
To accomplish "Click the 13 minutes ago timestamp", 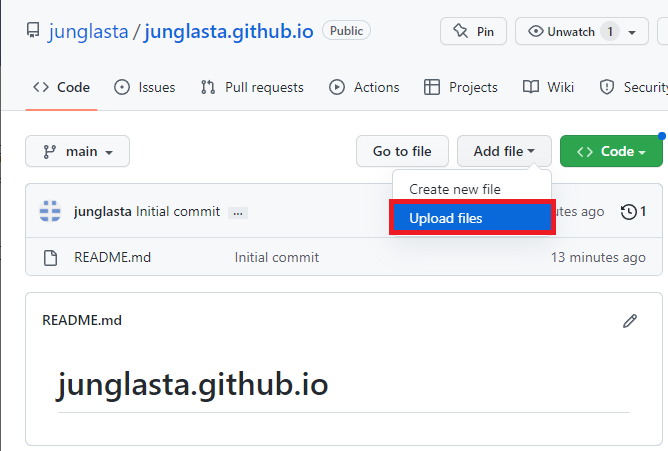I will coord(598,257).
